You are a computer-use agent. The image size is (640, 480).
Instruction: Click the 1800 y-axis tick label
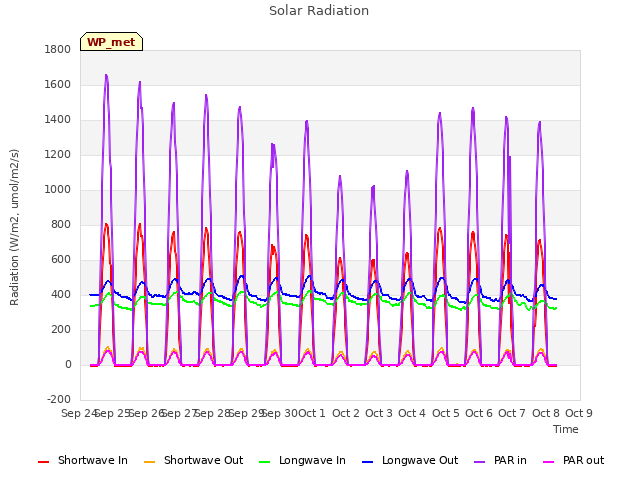click(x=58, y=50)
